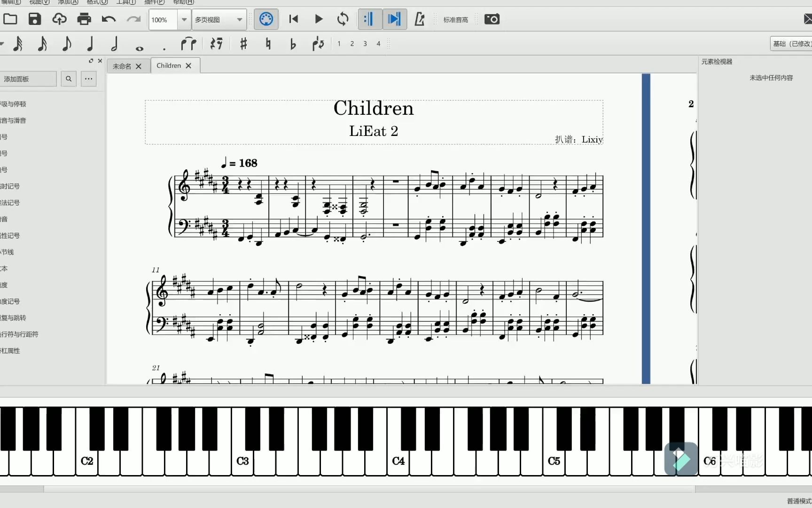Click the 添加面板 add palette button

tap(28, 79)
